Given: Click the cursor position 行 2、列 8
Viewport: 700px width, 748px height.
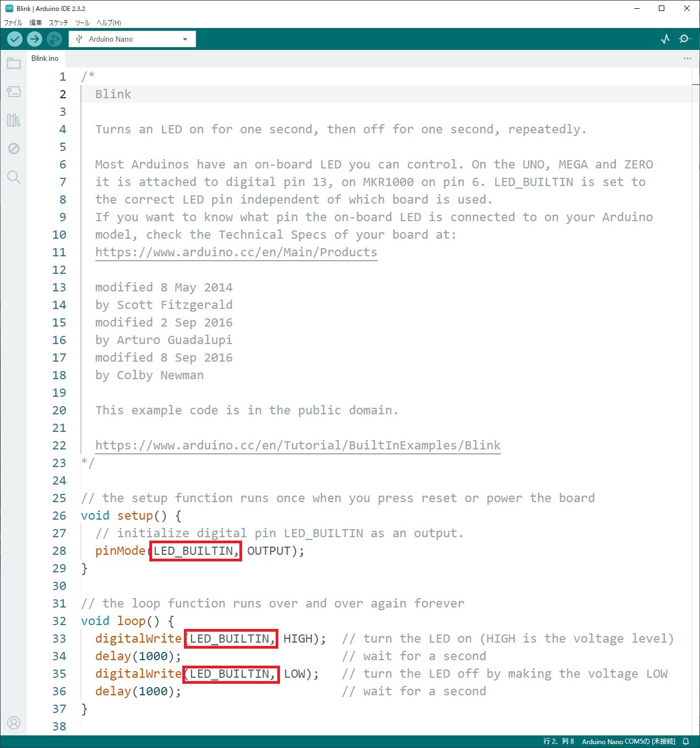Looking at the screenshot, I should coord(558,741).
